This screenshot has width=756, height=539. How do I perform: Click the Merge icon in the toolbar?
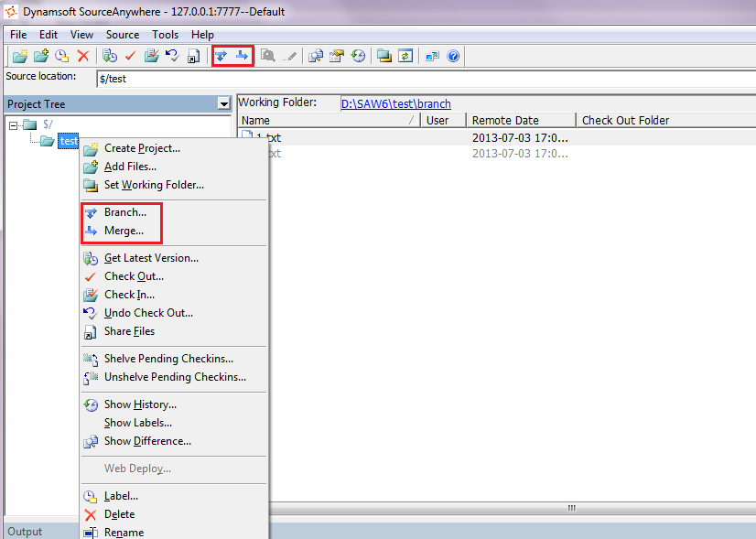tap(242, 56)
